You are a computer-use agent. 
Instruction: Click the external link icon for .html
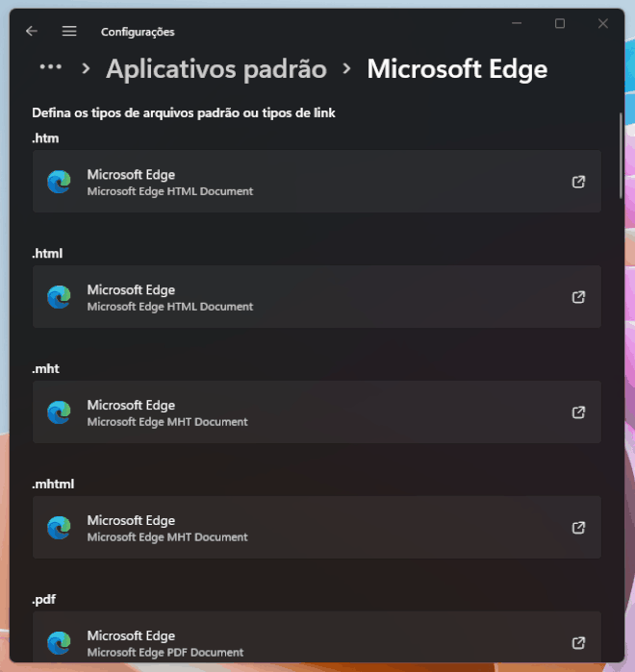point(578,297)
